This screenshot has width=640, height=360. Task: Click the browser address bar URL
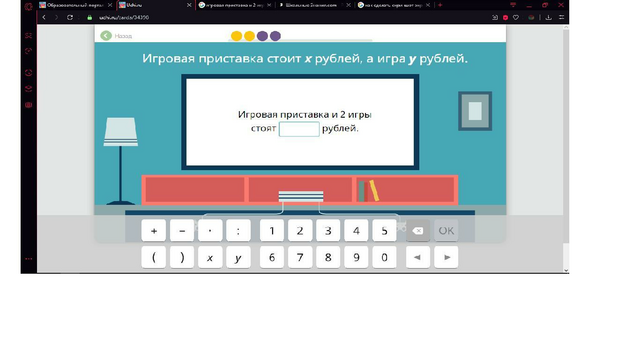click(124, 18)
